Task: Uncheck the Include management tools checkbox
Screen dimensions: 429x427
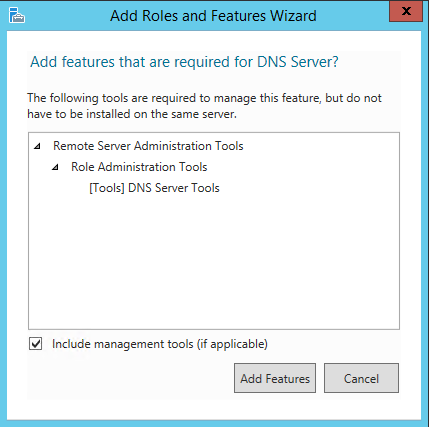Action: pyautogui.click(x=35, y=344)
